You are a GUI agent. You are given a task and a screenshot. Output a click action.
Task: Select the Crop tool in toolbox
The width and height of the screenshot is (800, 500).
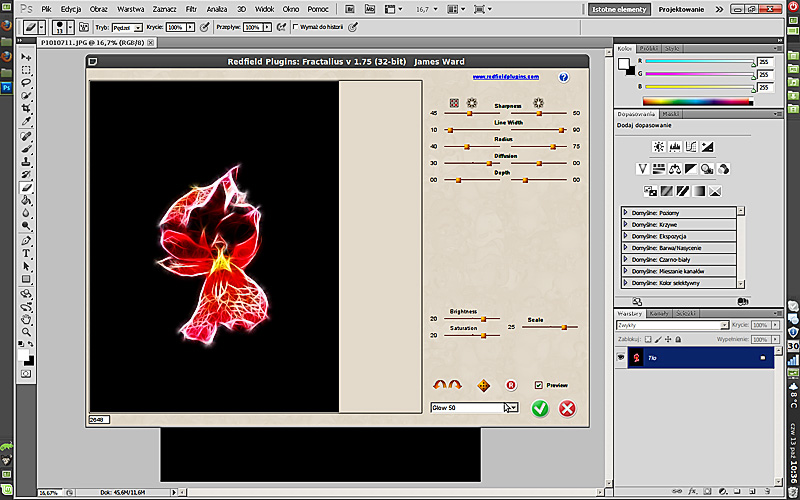coord(26,108)
